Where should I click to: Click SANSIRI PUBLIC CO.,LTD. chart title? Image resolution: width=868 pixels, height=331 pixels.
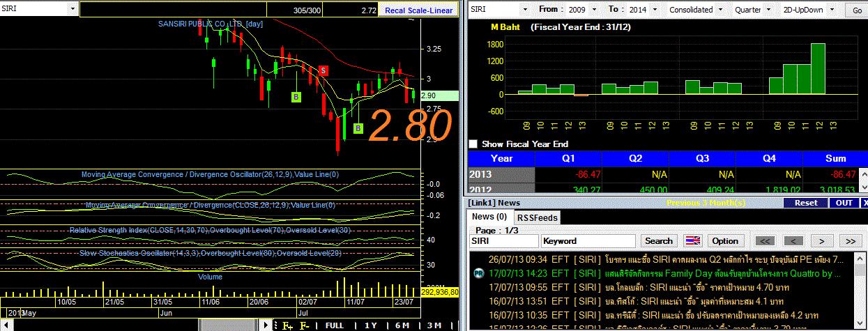pyautogui.click(x=210, y=24)
